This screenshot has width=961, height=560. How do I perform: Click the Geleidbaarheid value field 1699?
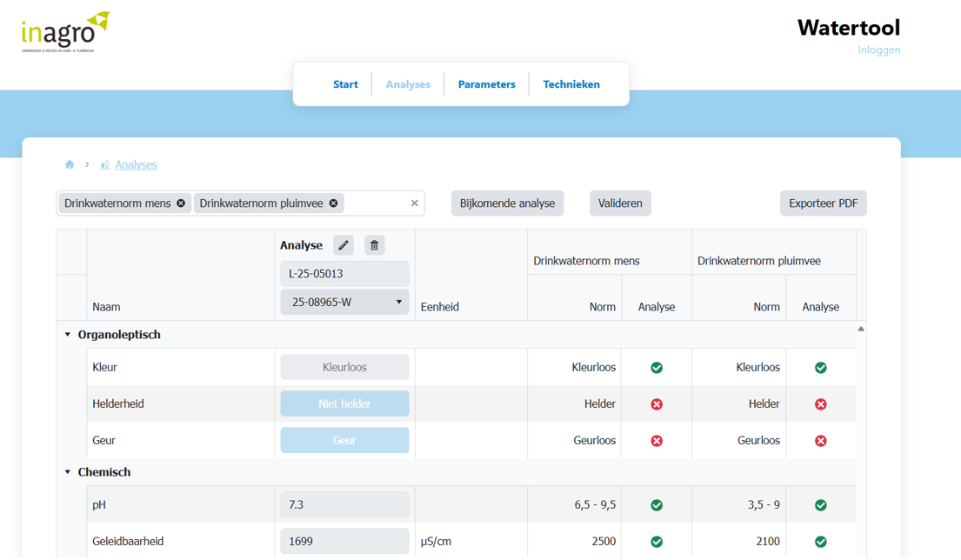pyautogui.click(x=344, y=541)
